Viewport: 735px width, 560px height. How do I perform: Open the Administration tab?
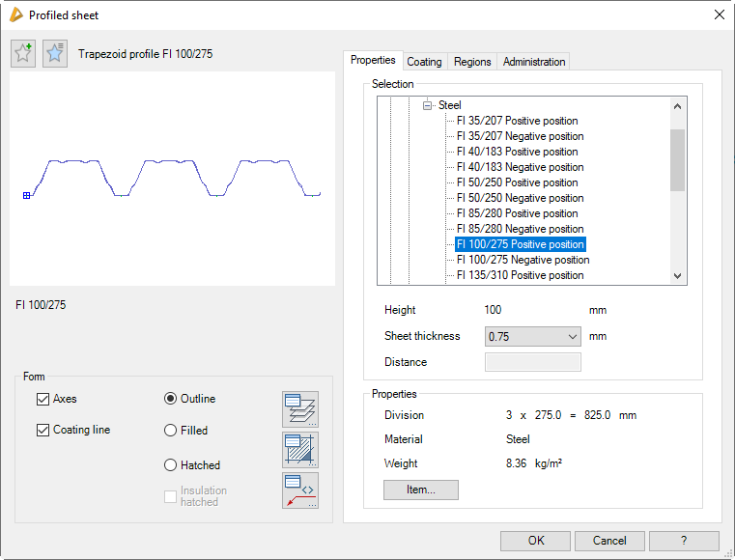(x=534, y=62)
